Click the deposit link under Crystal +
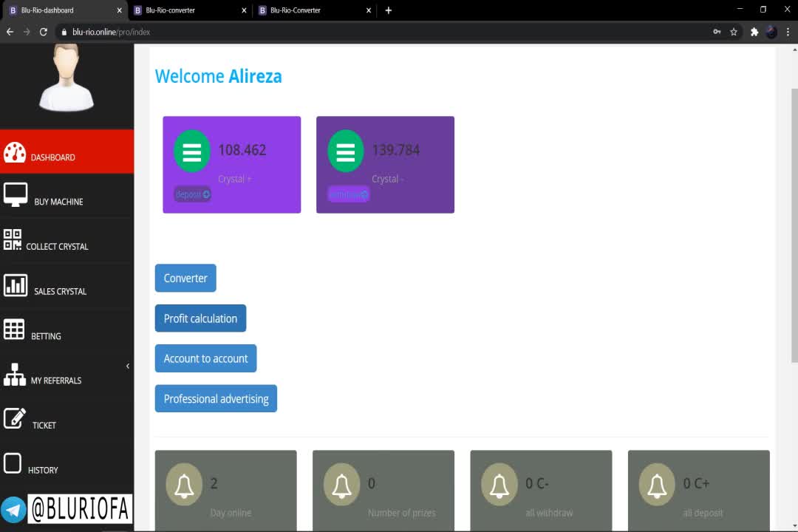The width and height of the screenshot is (798, 532). click(x=192, y=194)
